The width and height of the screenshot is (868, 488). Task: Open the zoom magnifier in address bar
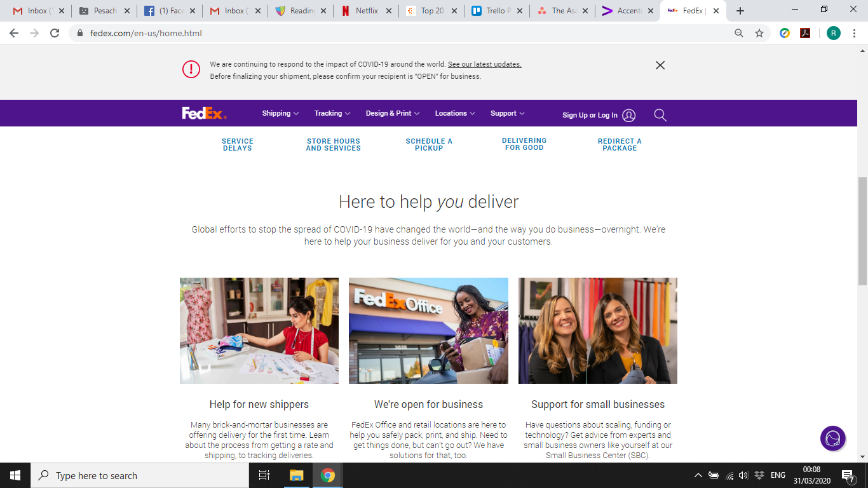point(738,33)
